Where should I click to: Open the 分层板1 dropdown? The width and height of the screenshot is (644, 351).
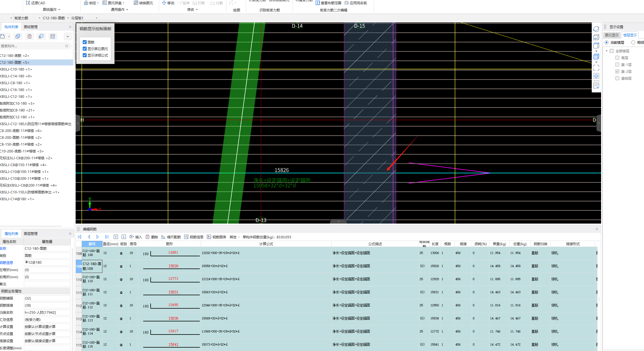pos(96,18)
